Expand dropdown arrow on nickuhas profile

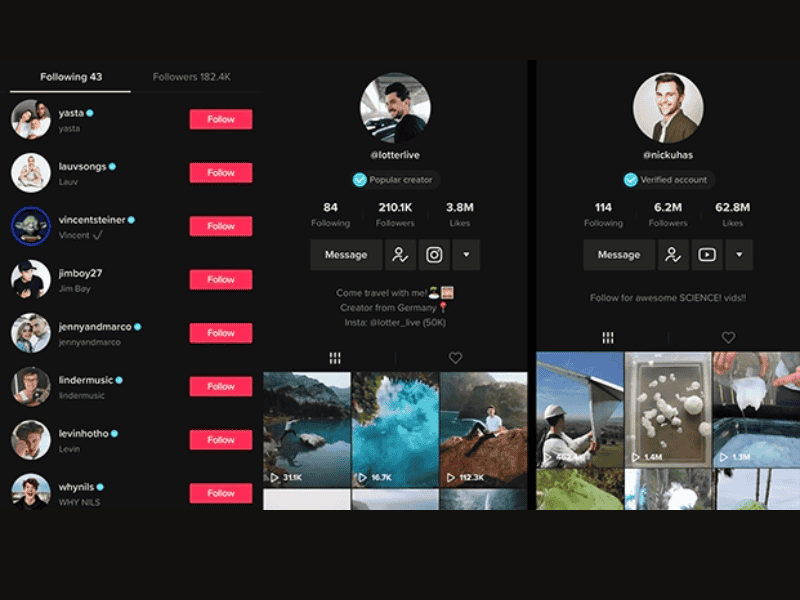tap(739, 255)
